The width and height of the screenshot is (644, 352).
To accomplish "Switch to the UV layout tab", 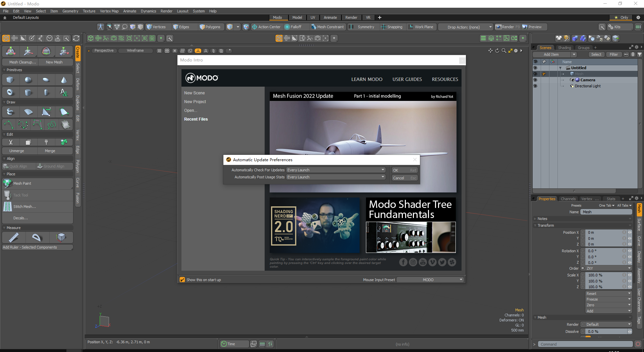I will [x=313, y=17].
